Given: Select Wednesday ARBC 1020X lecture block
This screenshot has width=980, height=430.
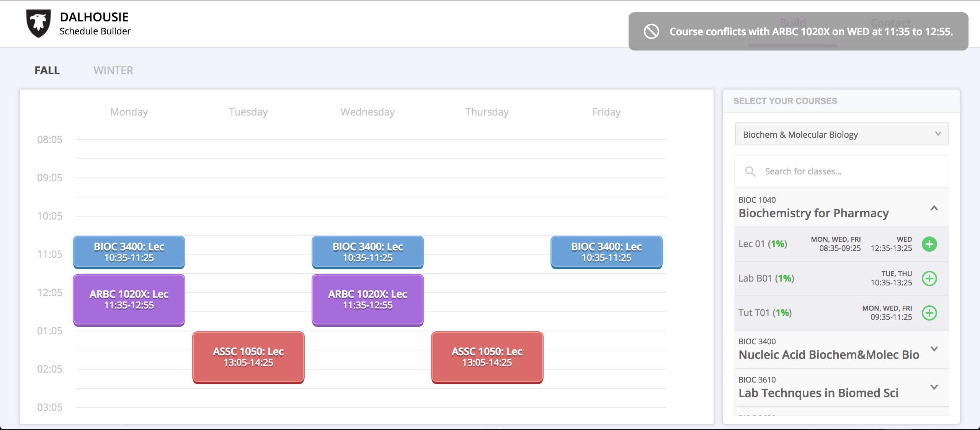Looking at the screenshot, I should pyautogui.click(x=367, y=300).
